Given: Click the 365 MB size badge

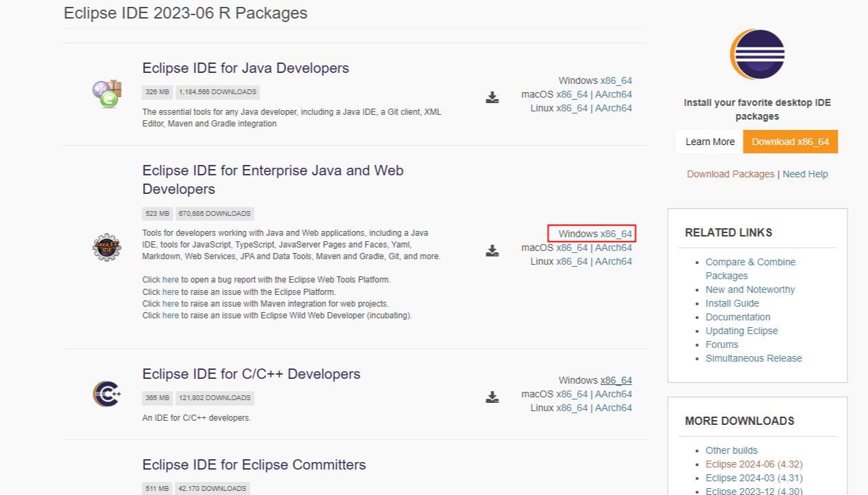Looking at the screenshot, I should 158,398.
